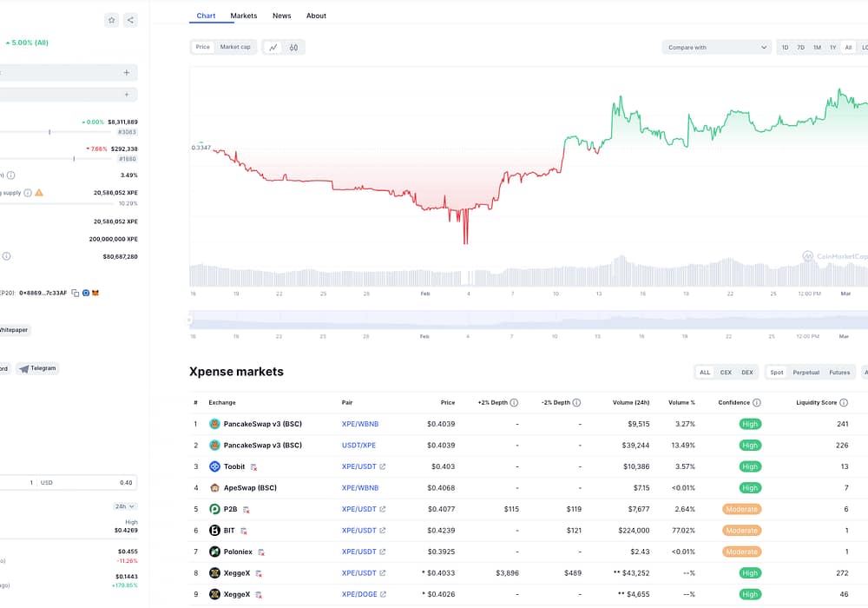Click the share icon button
This screenshot has width=868, height=608.
[129, 20]
